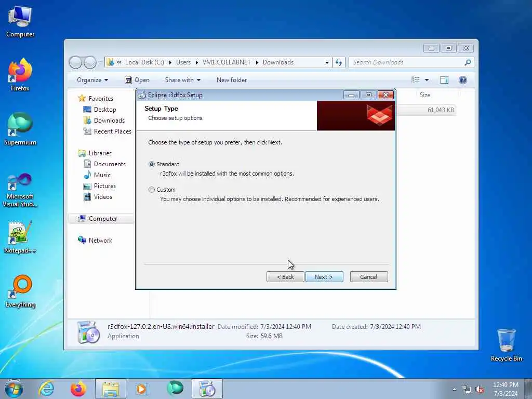Minimize the Eclipse r3dfox Setup dialog
532x399 pixels.
click(351, 95)
